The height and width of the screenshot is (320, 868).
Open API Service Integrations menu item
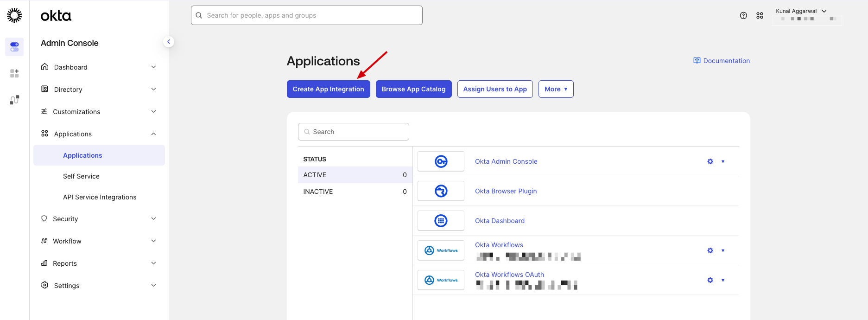(100, 197)
